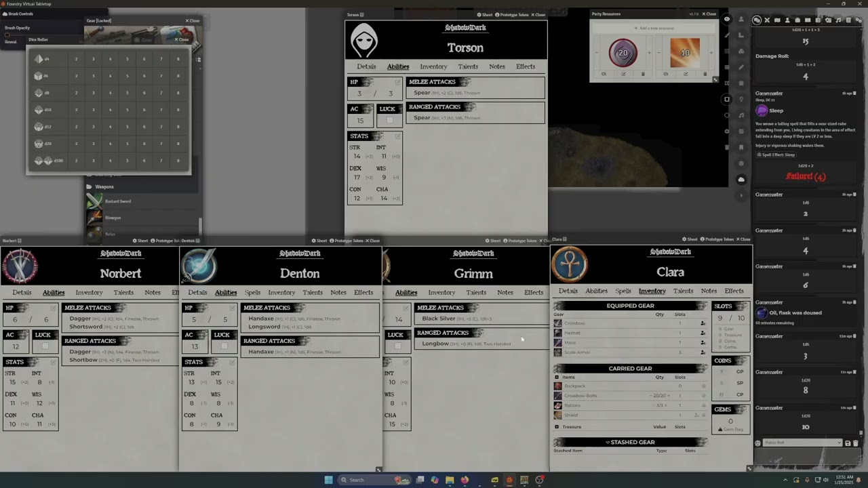Roll Grimm's Black Silver attack
Screen dimensions: 868x488
439,319
